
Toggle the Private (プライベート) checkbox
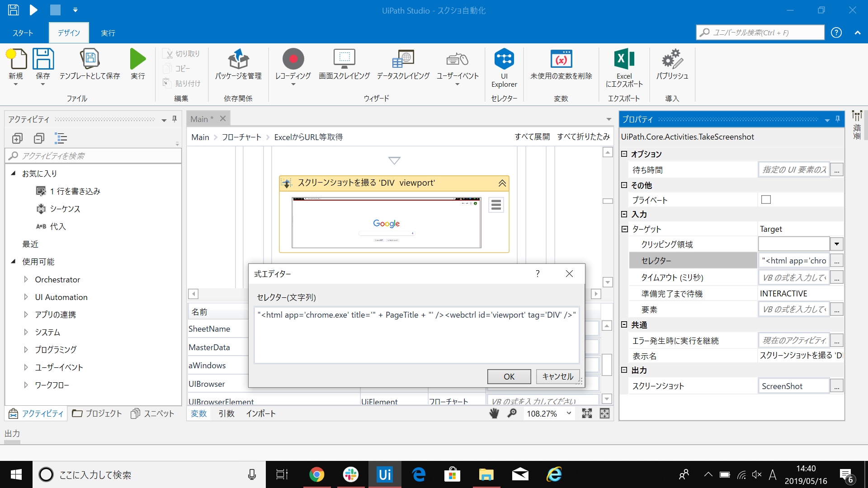tap(766, 200)
